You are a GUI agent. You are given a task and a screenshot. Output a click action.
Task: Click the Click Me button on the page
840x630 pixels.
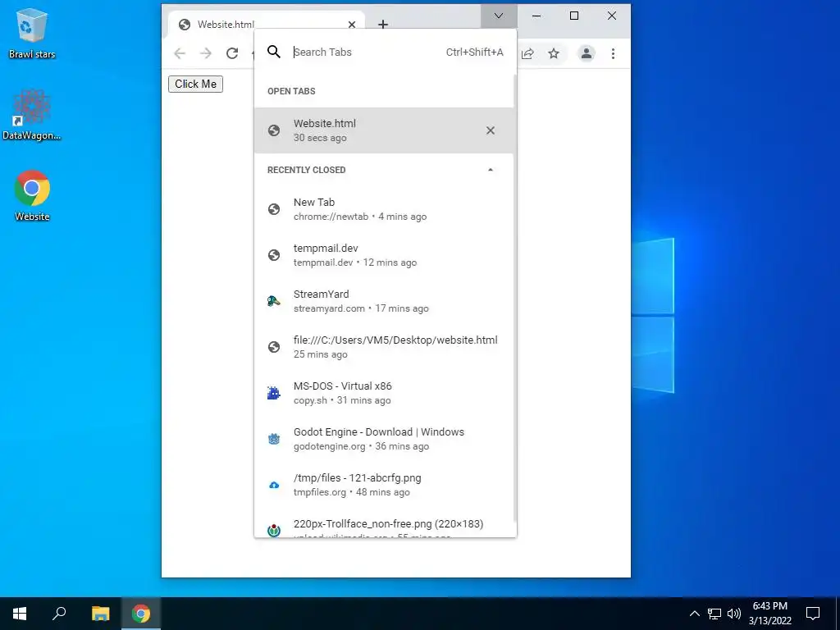pos(195,84)
